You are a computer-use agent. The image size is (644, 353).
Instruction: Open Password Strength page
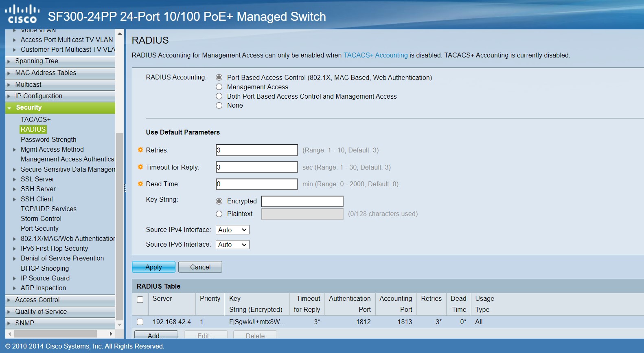coord(48,139)
